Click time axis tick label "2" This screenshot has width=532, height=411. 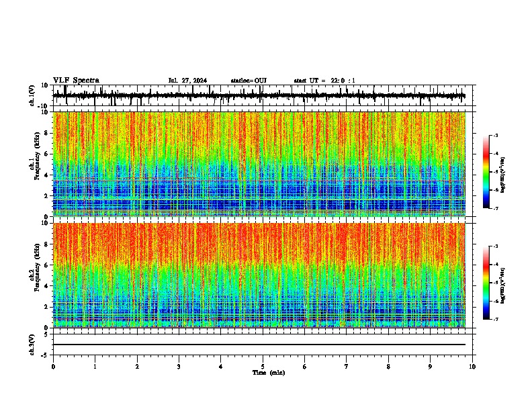click(x=137, y=367)
